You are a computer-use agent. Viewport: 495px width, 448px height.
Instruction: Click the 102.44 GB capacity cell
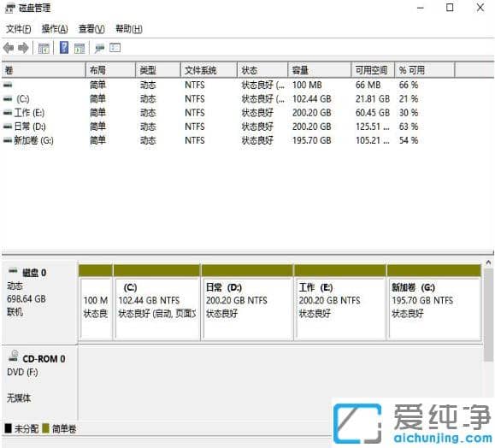coord(312,99)
